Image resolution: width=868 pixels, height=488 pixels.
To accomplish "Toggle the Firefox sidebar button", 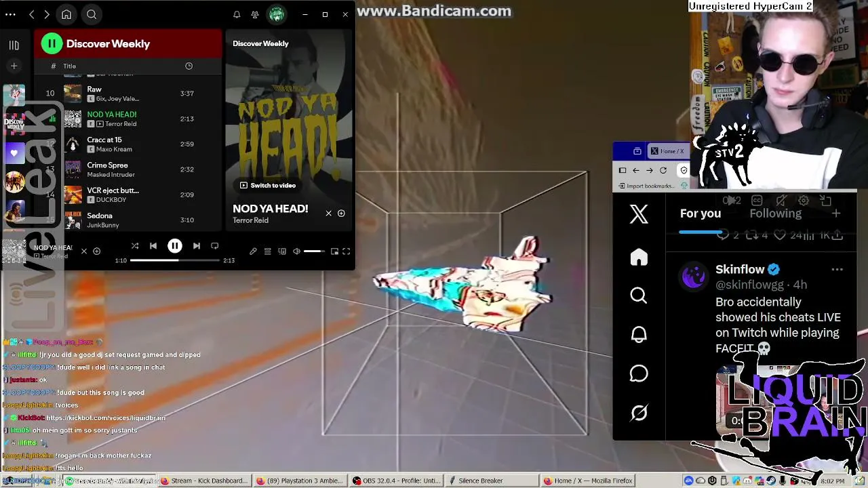I will point(623,170).
